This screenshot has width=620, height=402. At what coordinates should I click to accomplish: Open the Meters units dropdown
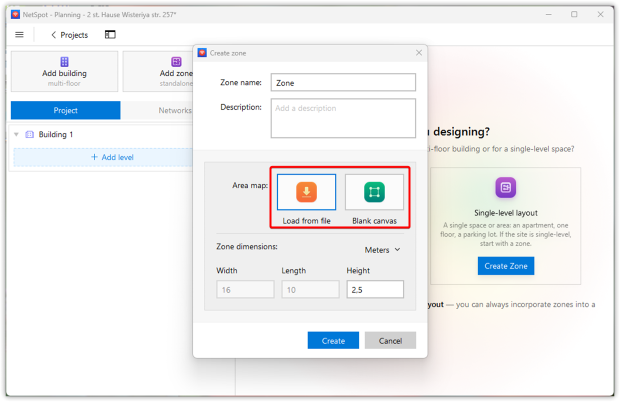[382, 250]
